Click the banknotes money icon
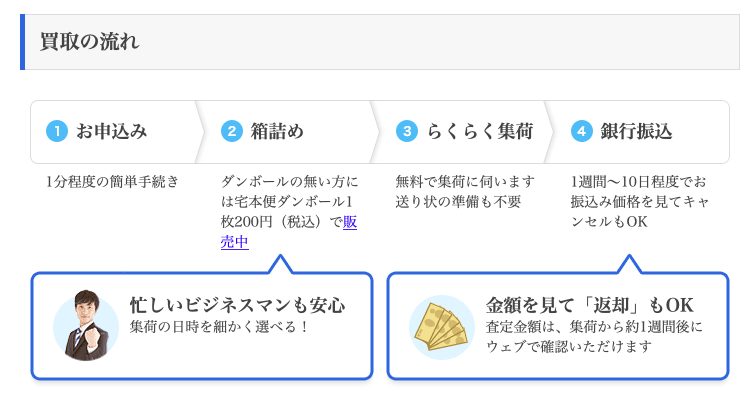749x394 pixels. 442,327
